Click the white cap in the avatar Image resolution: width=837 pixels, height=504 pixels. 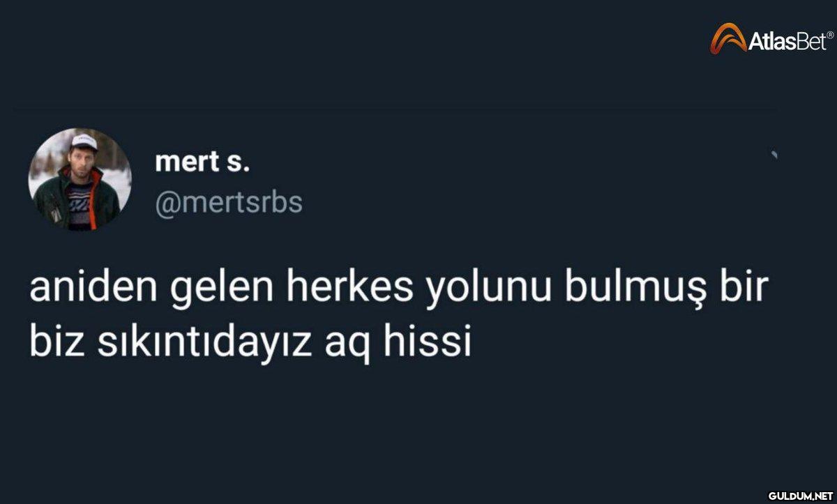coord(84,140)
